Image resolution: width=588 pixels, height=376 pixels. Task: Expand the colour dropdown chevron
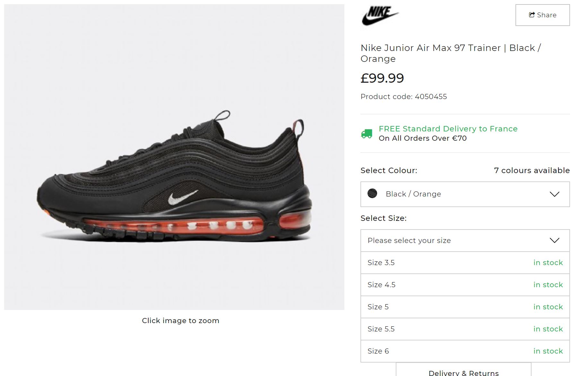(x=554, y=194)
